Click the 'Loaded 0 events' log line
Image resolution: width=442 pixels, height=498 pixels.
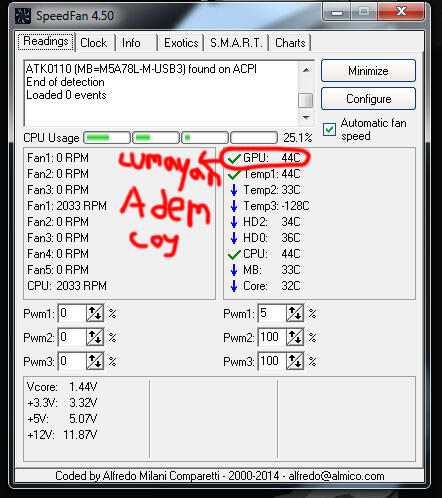pos(66,95)
